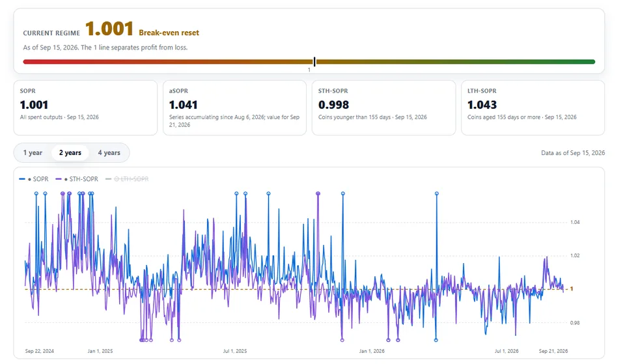Image resolution: width=625 pixels, height=364 pixels.
Task: Click 'Coins aged 155 days or more' description
Action: [x=504, y=117]
